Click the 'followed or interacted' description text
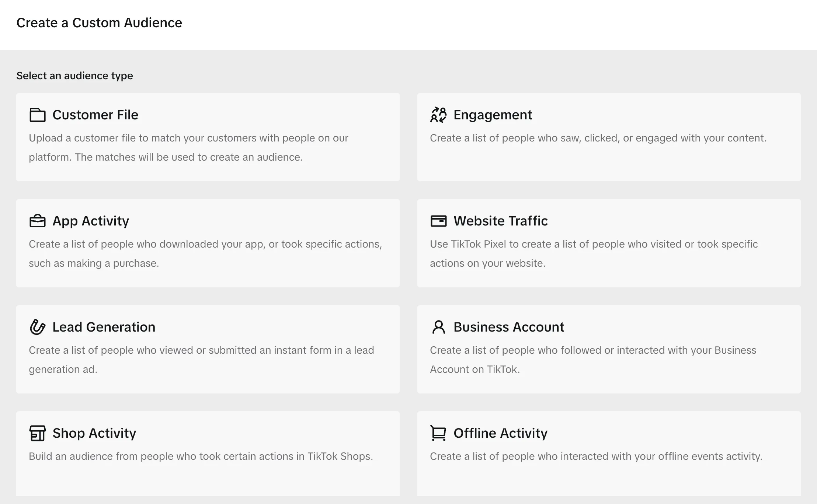 [593, 360]
